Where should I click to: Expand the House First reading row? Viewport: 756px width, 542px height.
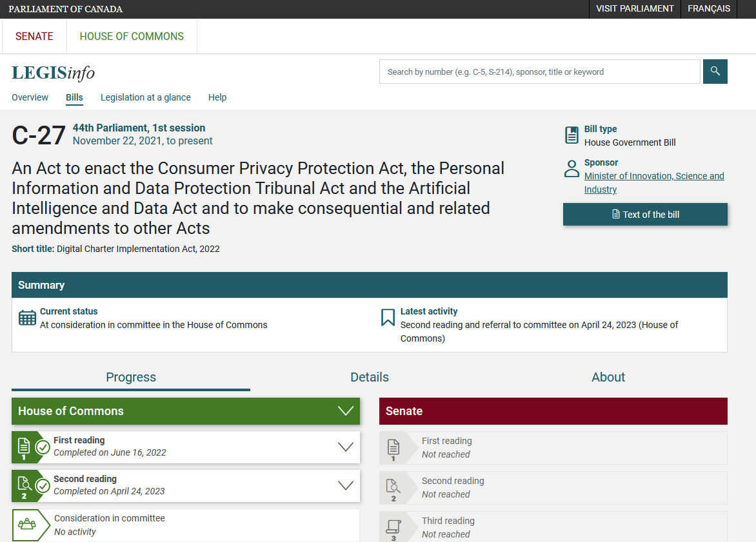[346, 447]
